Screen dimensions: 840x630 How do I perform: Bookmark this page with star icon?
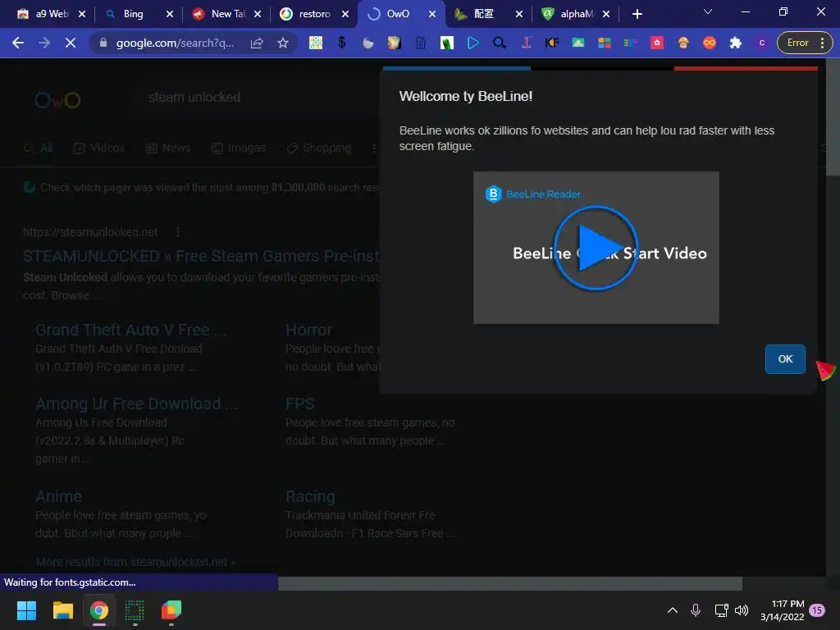(283, 43)
